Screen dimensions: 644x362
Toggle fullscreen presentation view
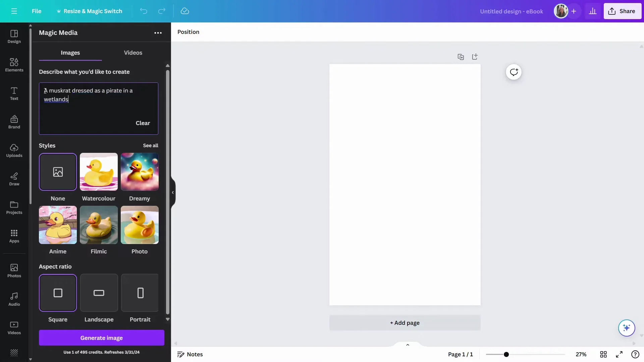coord(619,354)
